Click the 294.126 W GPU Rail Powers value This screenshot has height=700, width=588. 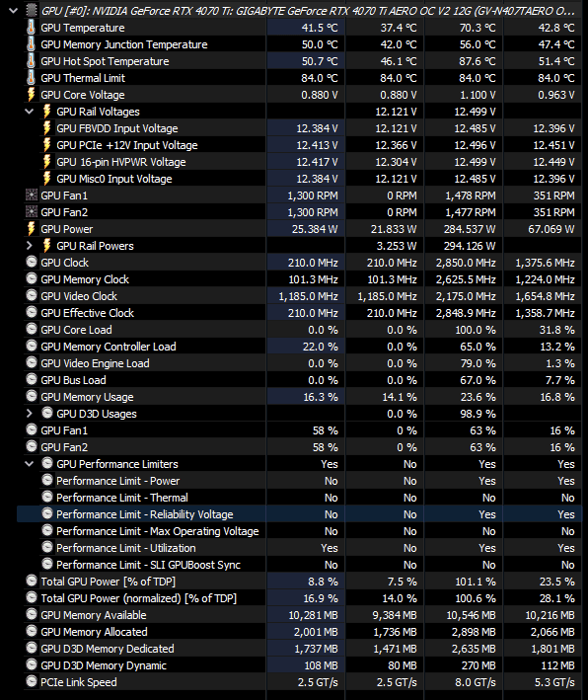[470, 246]
